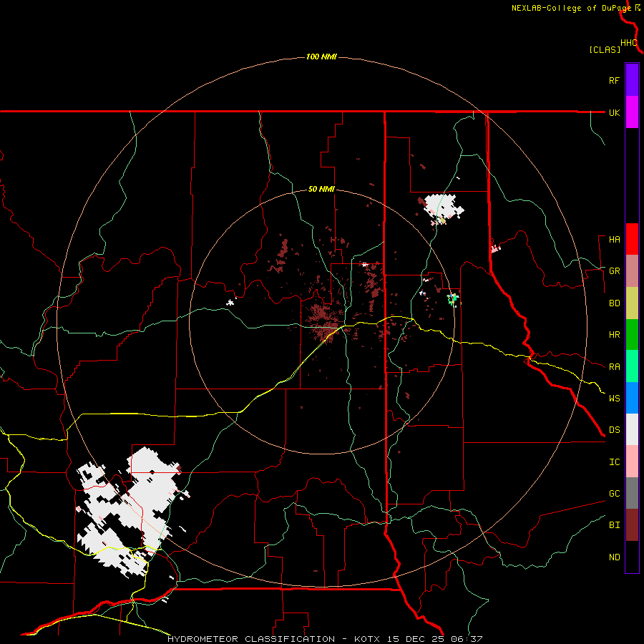Click the BI legend label
Viewport: 644px width, 644px height.
(x=615, y=525)
